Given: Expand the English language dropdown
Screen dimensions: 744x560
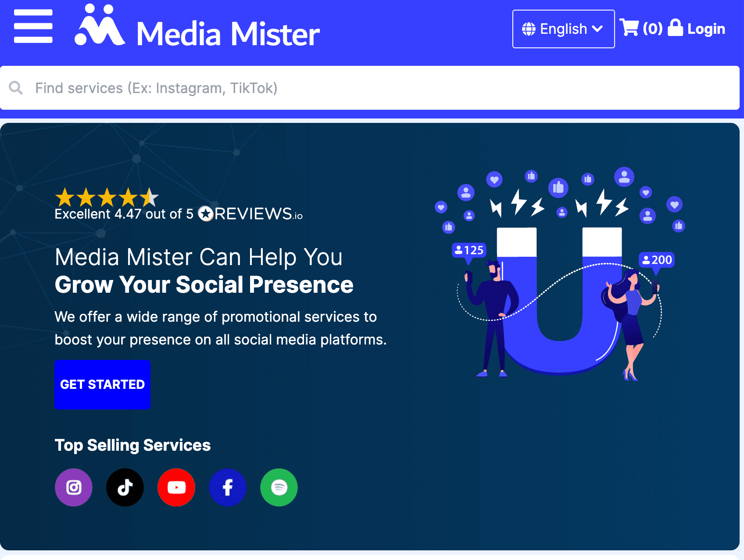Looking at the screenshot, I should click(x=563, y=29).
